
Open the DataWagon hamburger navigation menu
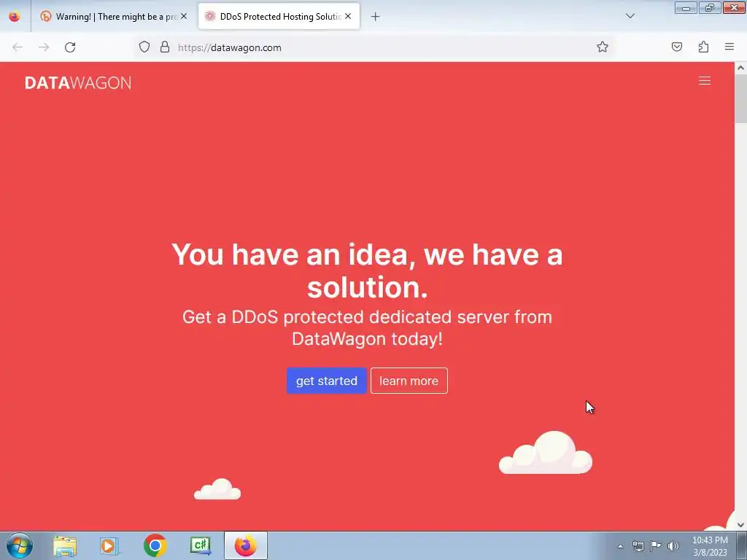(x=705, y=81)
